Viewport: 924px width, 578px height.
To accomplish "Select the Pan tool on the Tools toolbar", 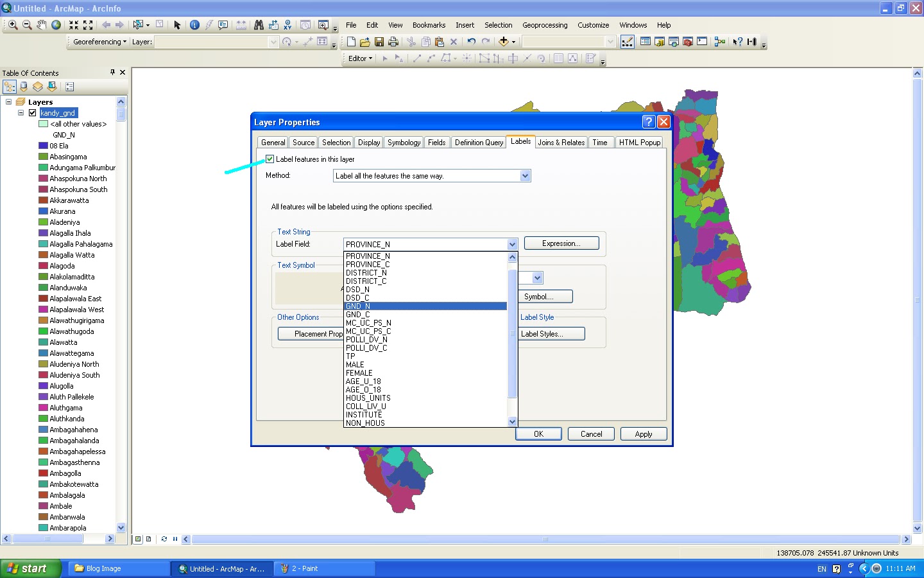I will [x=41, y=25].
